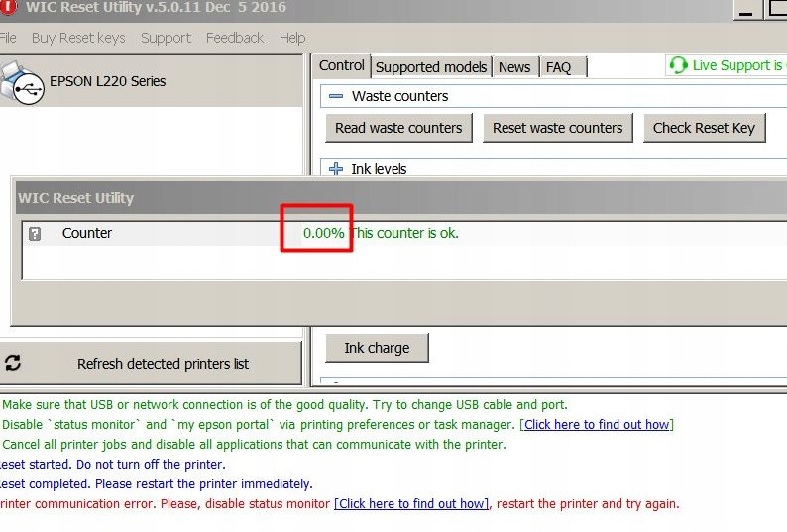Switch to the Supported models tab
Viewport: 787px width, 532px height.
click(431, 67)
